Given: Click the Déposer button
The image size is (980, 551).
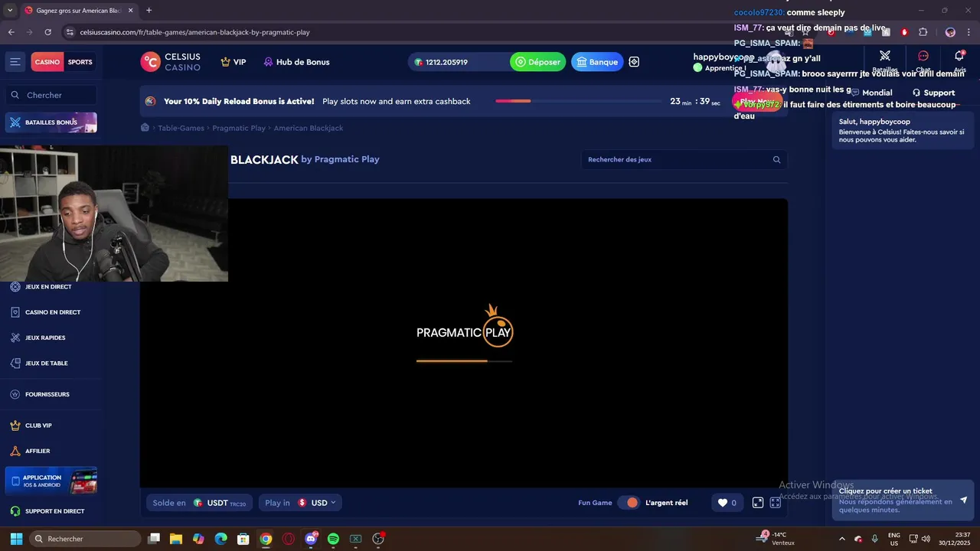Looking at the screenshot, I should coord(537,62).
